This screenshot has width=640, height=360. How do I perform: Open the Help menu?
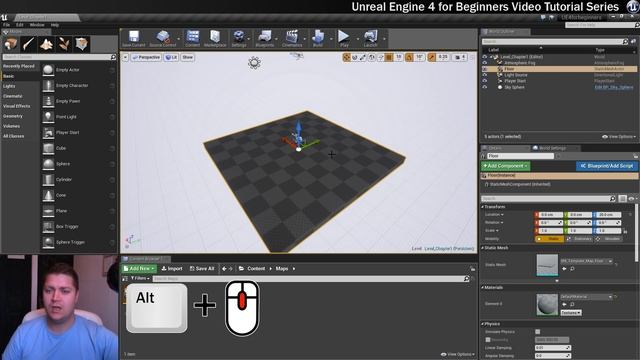pyautogui.click(x=55, y=25)
